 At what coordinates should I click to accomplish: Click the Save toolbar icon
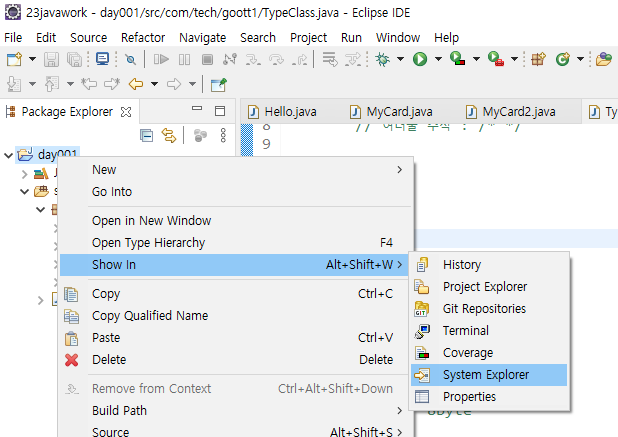[x=51, y=60]
